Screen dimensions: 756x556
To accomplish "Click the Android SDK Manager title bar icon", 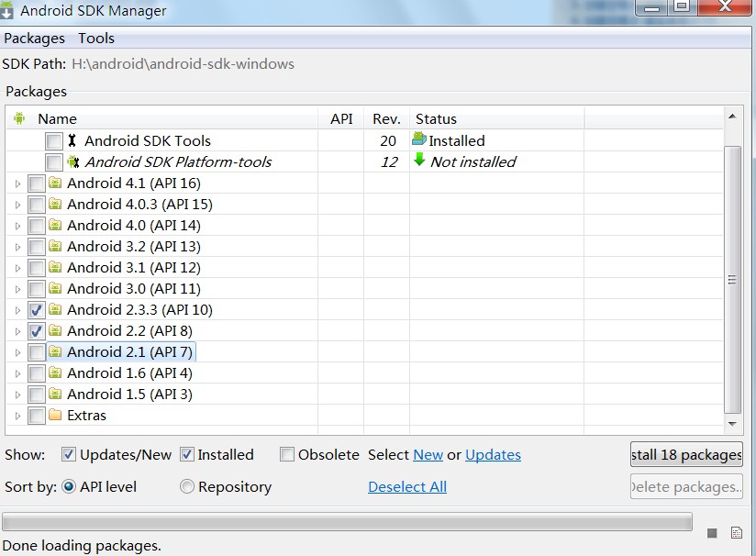I will [6, 10].
